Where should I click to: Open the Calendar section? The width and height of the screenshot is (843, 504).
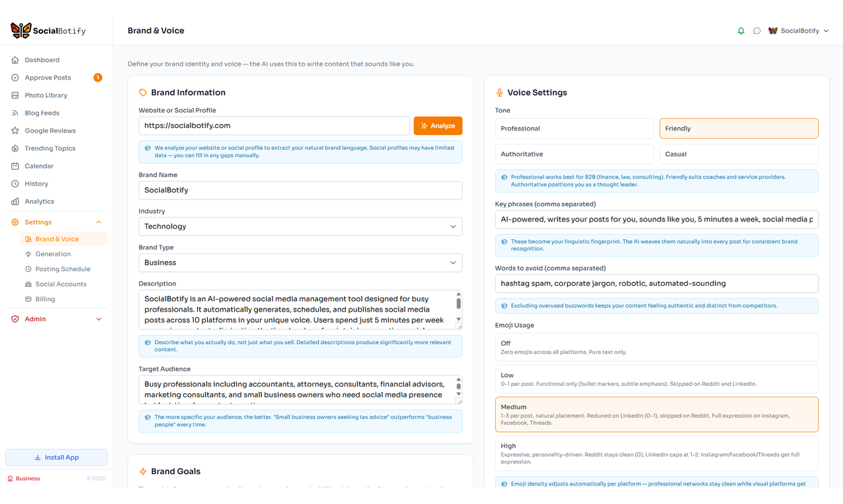coord(38,166)
